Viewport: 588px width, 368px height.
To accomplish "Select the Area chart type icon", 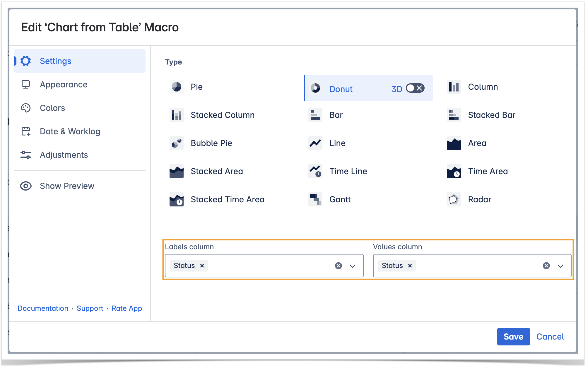I will click(453, 143).
